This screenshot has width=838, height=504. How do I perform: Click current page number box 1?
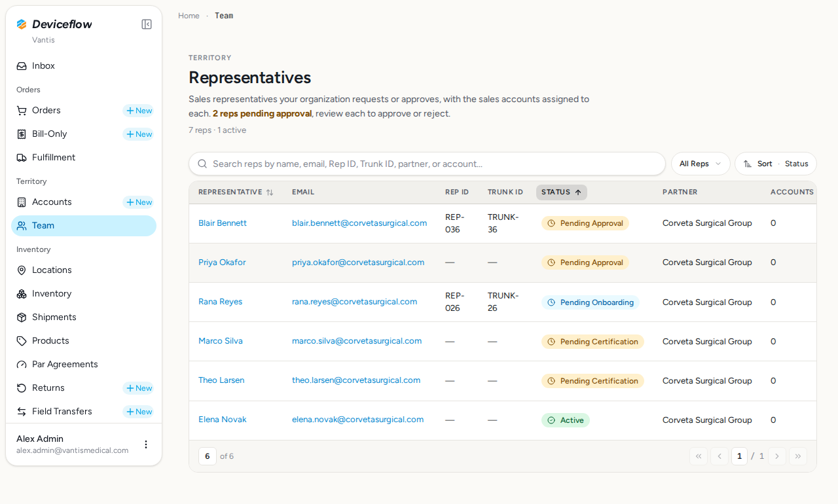[739, 456]
